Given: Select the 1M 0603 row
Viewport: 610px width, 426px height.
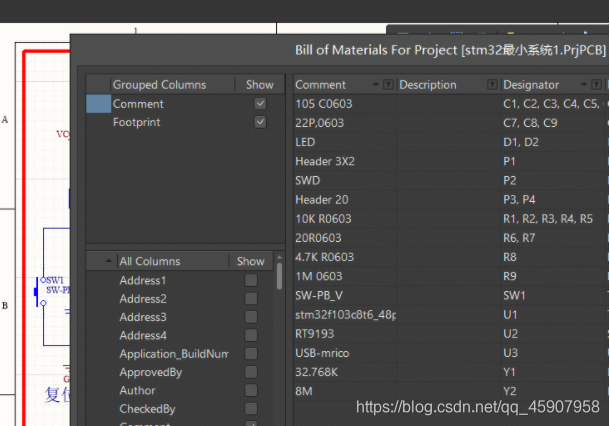Looking at the screenshot, I should click(451, 276).
